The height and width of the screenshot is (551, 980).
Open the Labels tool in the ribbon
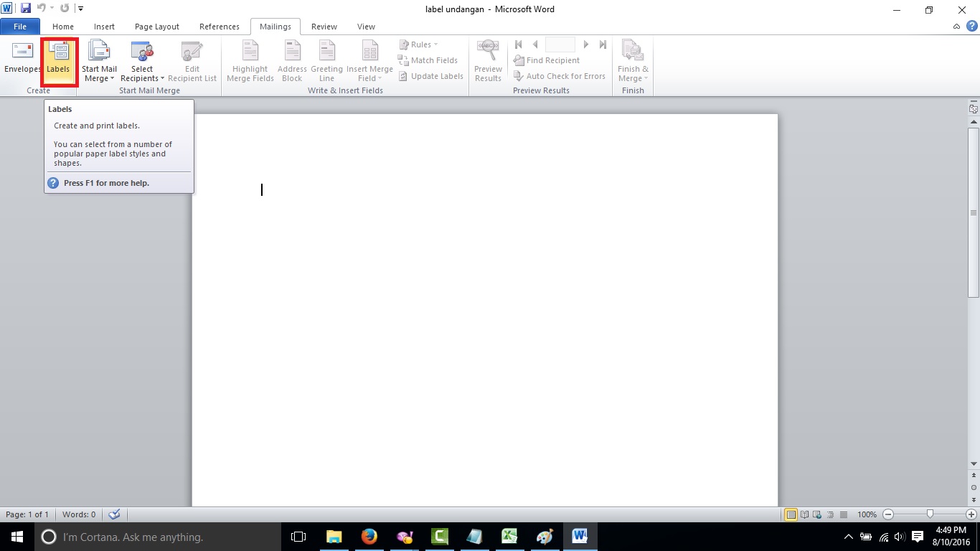click(58, 60)
